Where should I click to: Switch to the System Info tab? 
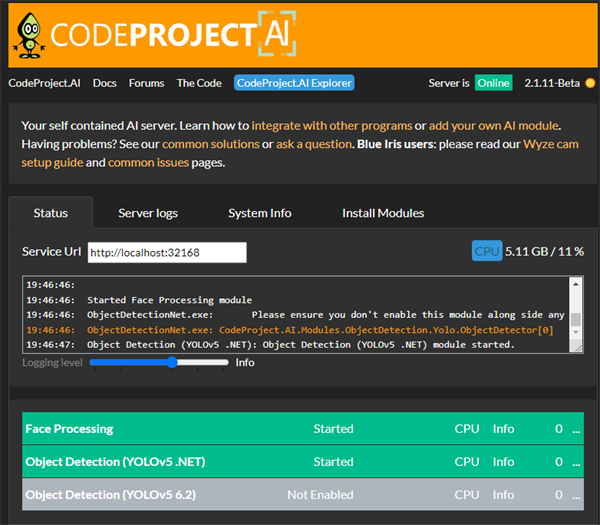(259, 213)
